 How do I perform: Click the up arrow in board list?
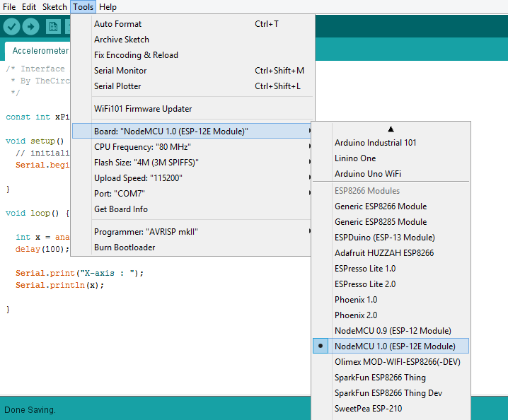coord(391,129)
